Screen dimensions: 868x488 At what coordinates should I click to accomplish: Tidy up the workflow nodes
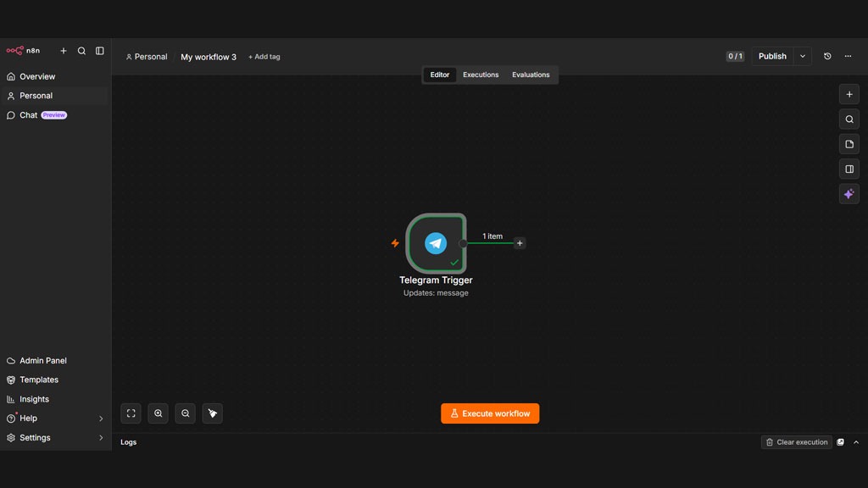point(213,413)
